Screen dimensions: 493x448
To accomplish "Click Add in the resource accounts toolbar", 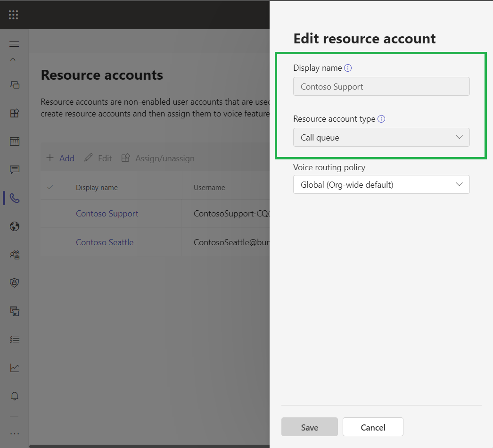I will (60, 158).
